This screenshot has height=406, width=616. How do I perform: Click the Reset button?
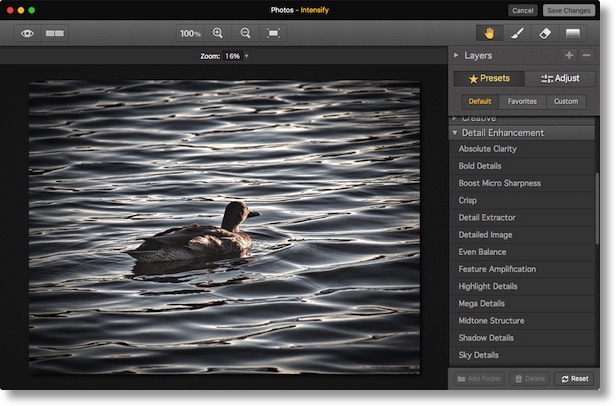point(573,379)
